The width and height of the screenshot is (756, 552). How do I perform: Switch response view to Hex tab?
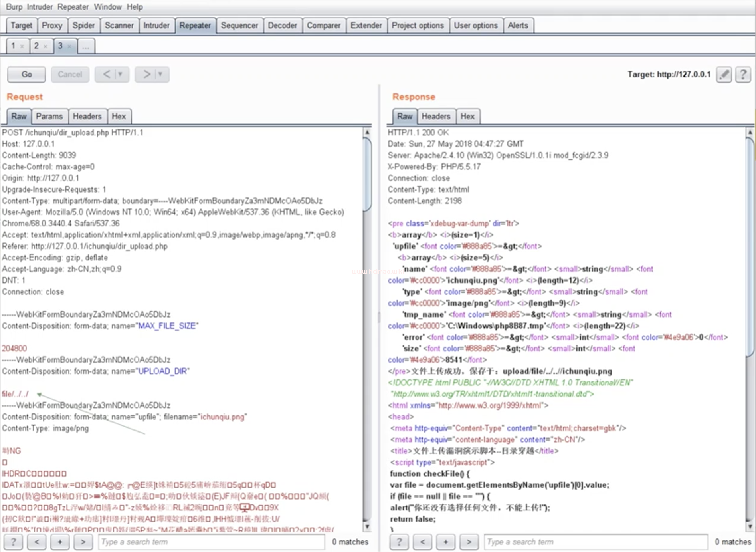pos(467,116)
